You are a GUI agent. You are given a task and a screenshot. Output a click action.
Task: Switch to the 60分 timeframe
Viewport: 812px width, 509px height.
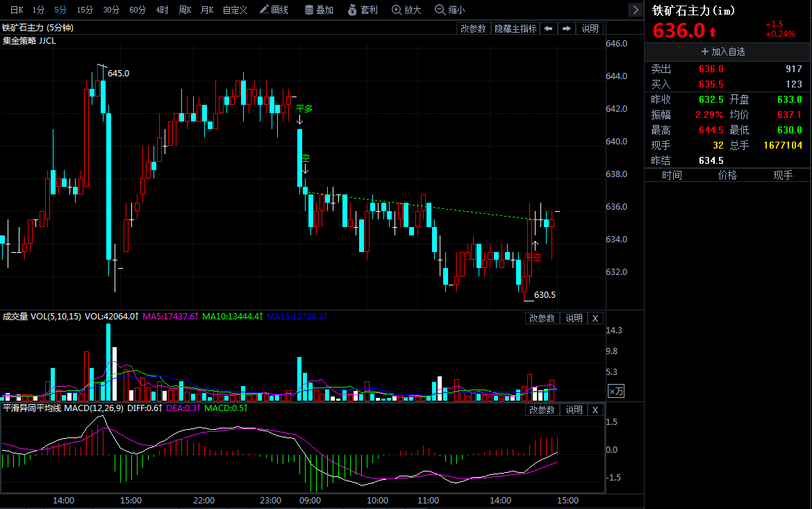pos(138,10)
